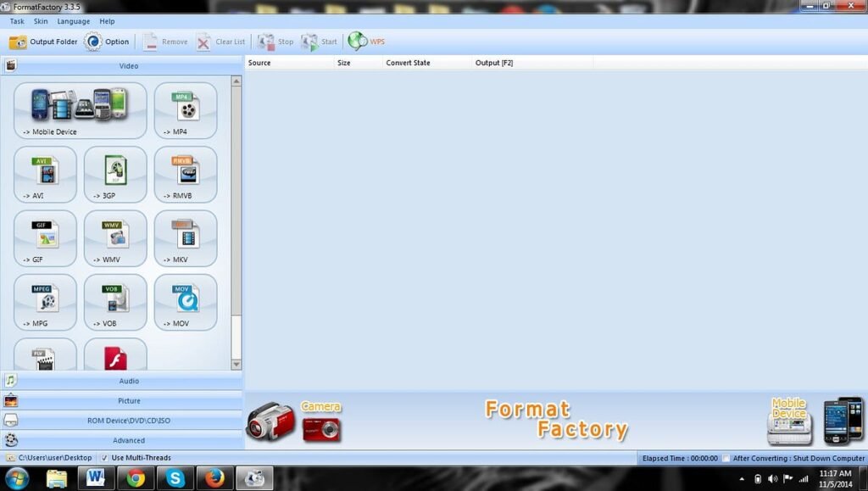Click the Camera banner icon
This screenshot has height=491, width=868.
(x=294, y=421)
